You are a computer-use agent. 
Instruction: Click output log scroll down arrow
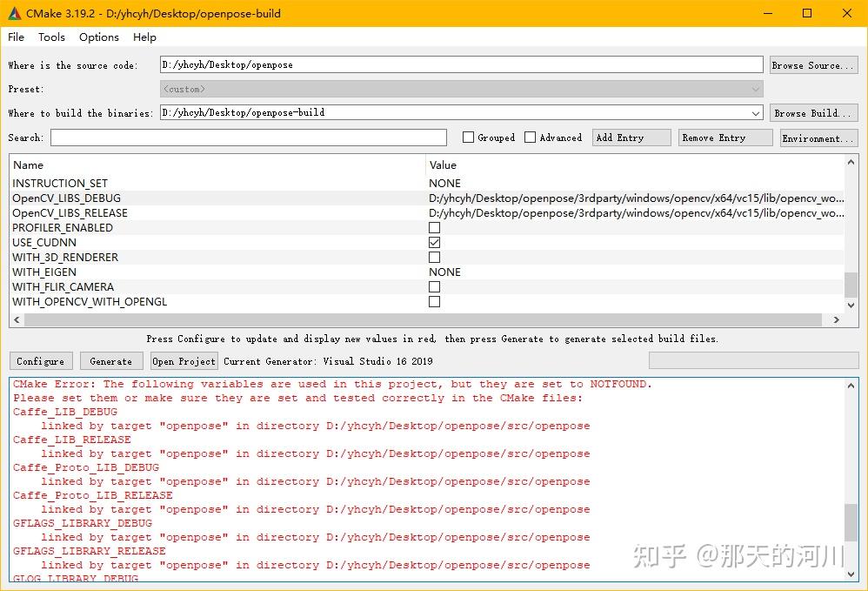(851, 575)
